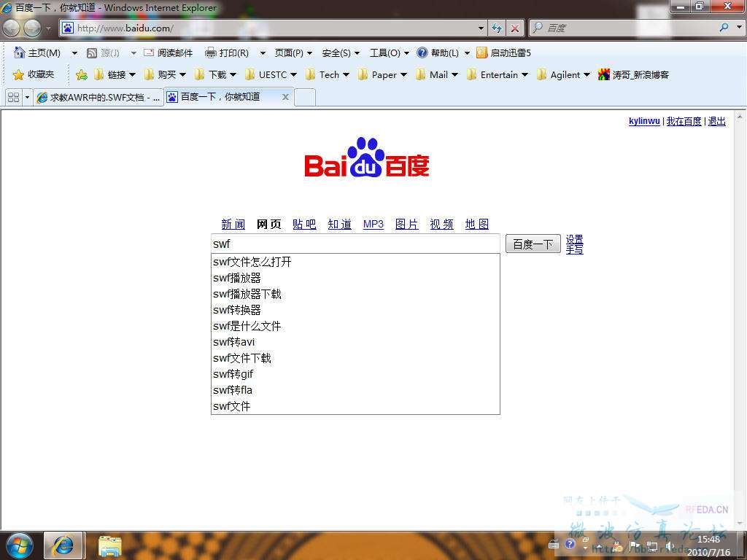Click the Baidu logo image
Image resolution: width=747 pixels, height=560 pixels.
pos(367,157)
